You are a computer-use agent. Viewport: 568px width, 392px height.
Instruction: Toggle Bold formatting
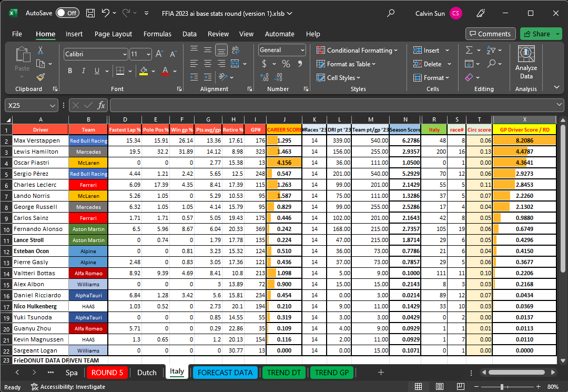(70, 71)
